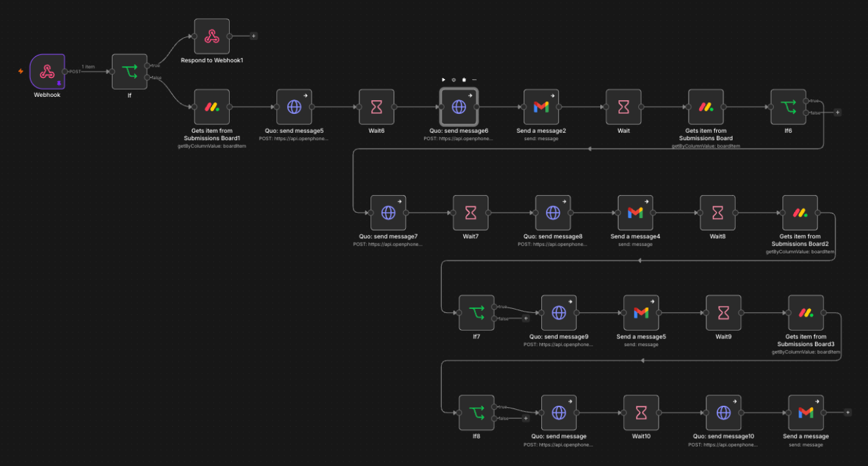Deactivate Quo: send message6 via power icon

(x=454, y=80)
